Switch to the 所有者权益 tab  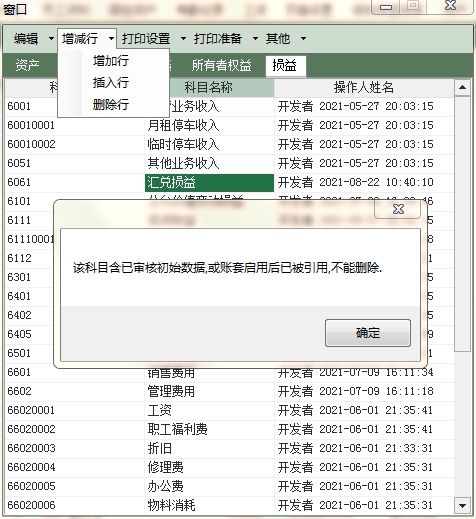tap(221, 65)
